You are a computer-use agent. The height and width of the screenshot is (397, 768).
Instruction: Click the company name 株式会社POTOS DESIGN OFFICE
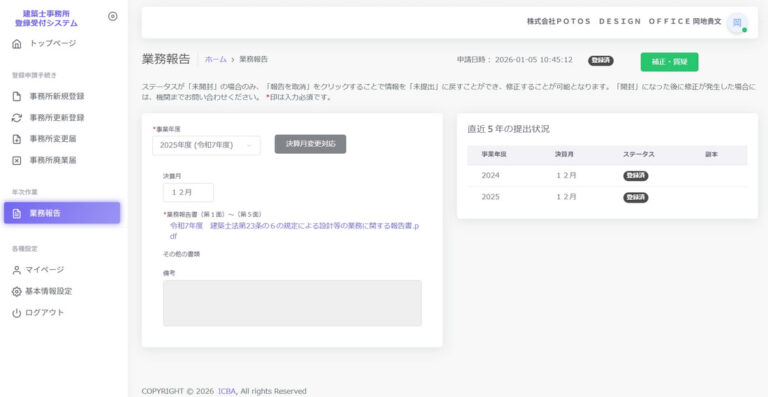pos(608,22)
